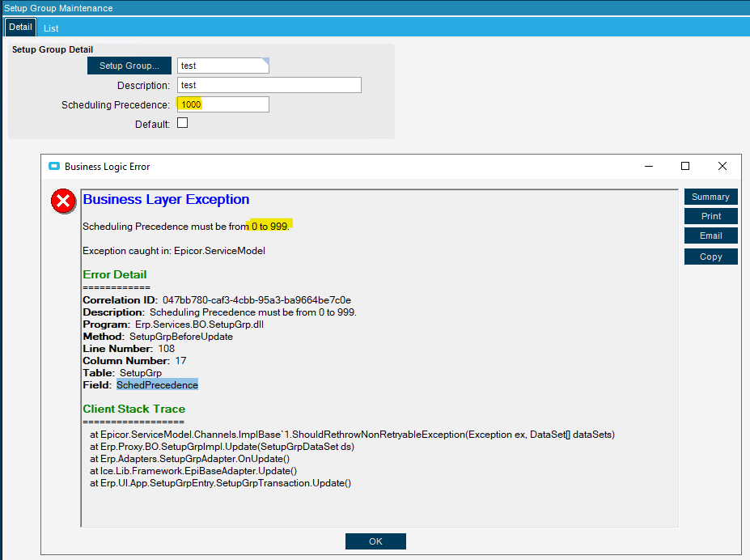Click the red error icon in dialog
Viewport: 750px width, 560px height.
coord(63,201)
